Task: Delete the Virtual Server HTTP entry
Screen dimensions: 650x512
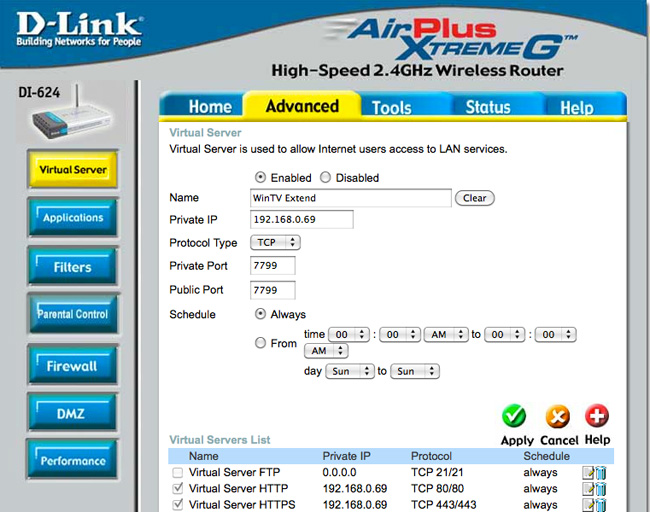Action: (x=601, y=489)
